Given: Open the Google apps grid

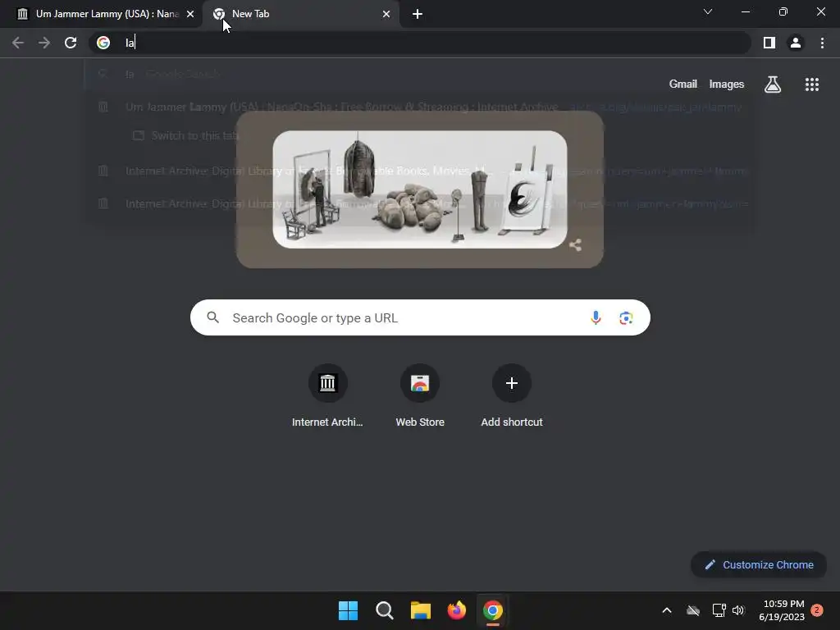Looking at the screenshot, I should (x=812, y=84).
